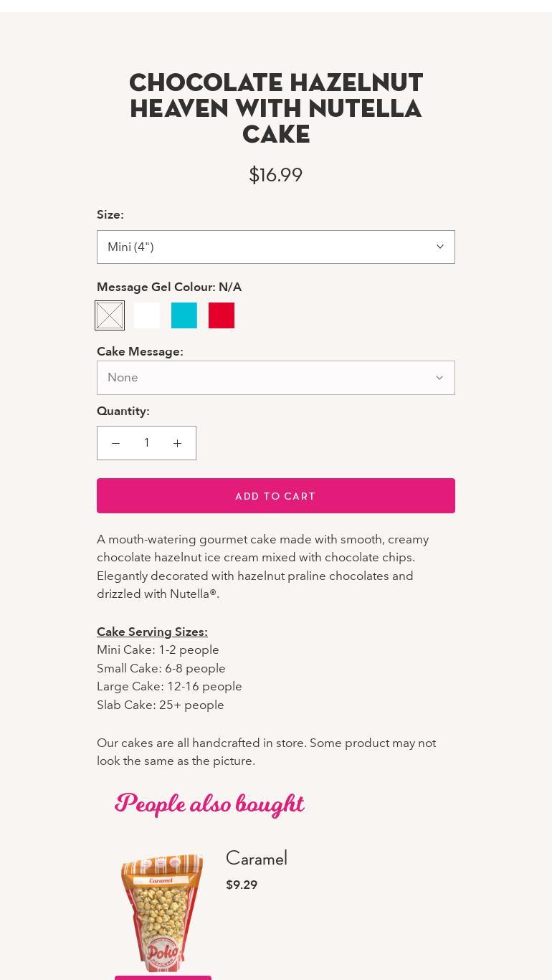The width and height of the screenshot is (552, 980).
Task: Click the pink button below the Caramel popcorn image
Action: pyautogui.click(x=163, y=977)
